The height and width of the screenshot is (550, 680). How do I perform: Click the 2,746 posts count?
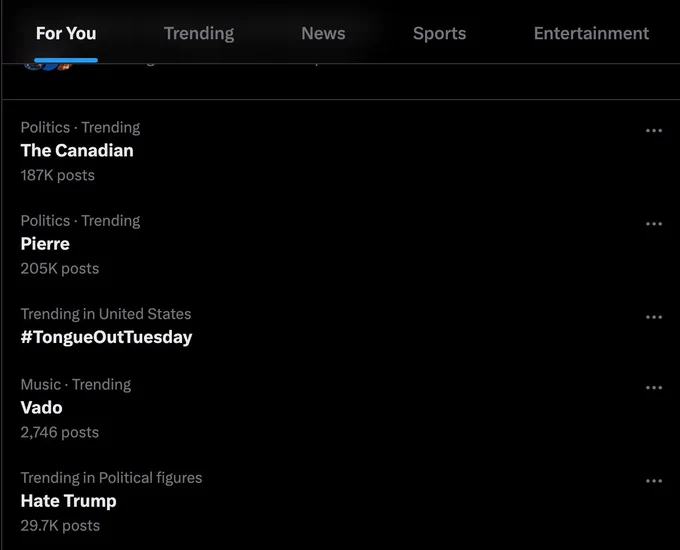[60, 432]
